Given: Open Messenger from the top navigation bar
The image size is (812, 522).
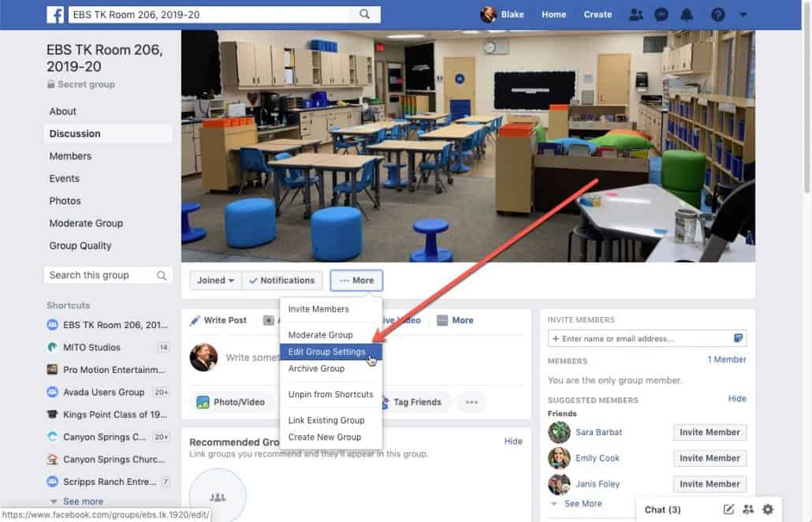Looking at the screenshot, I should click(x=661, y=14).
